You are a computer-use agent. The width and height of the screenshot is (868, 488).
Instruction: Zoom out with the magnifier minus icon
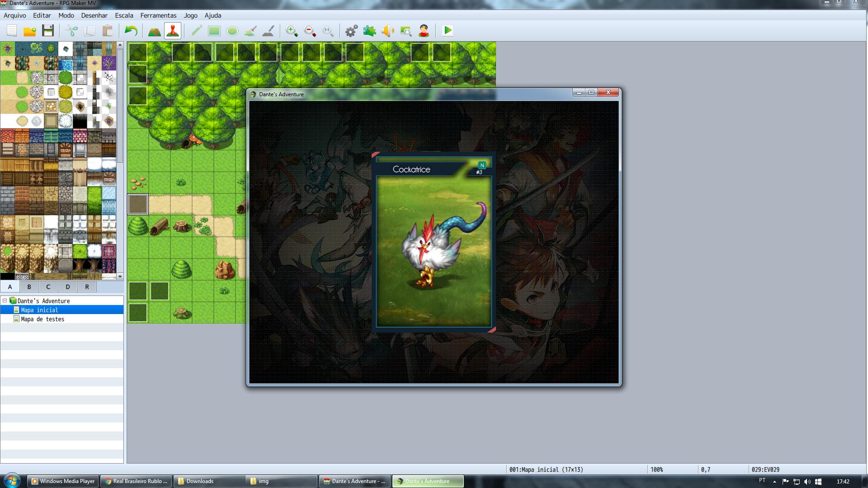[310, 31]
